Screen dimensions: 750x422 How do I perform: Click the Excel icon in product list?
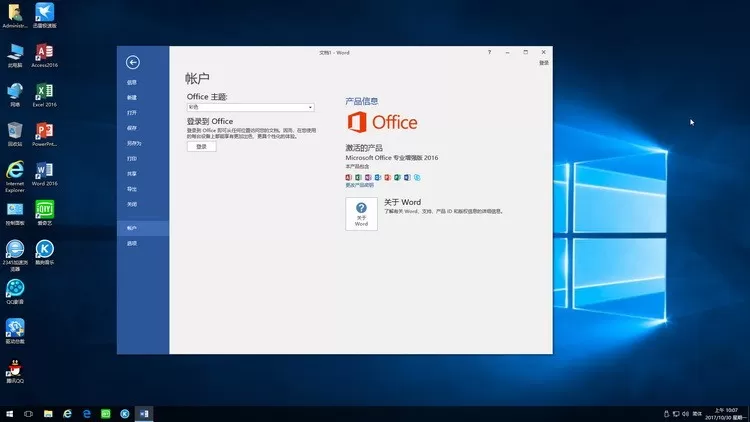coord(358,178)
